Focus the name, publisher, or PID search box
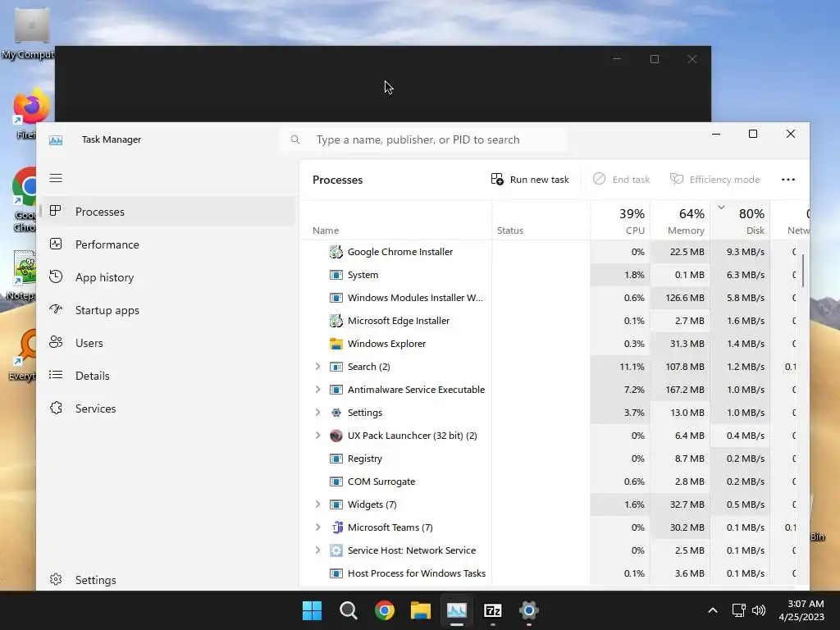Viewport: 840px width, 630px height. [x=423, y=139]
